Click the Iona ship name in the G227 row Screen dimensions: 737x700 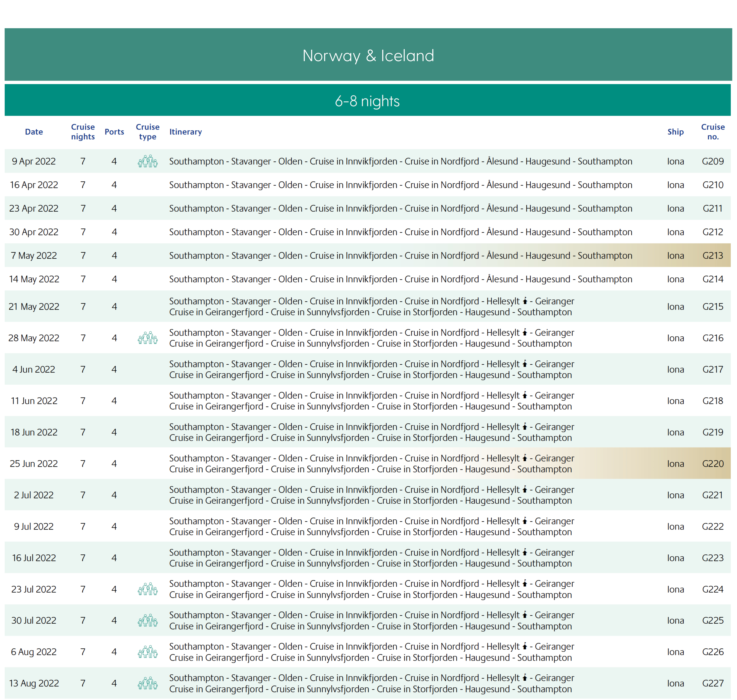pos(675,683)
